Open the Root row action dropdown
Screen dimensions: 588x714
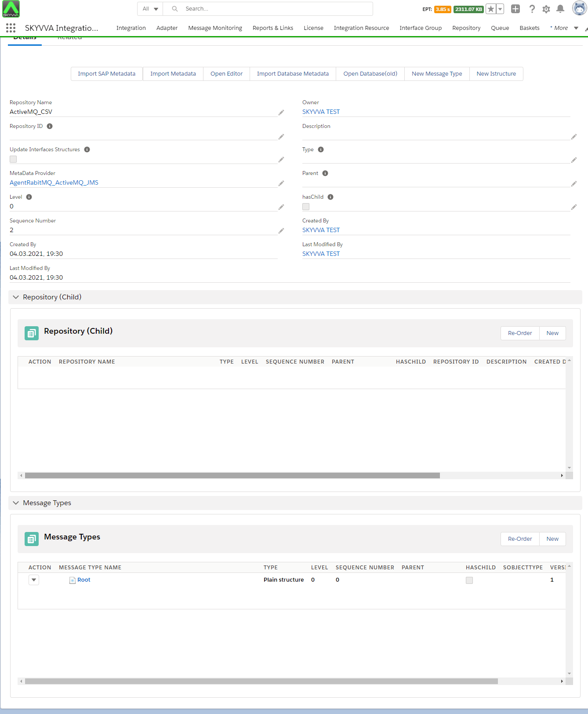[34, 580]
